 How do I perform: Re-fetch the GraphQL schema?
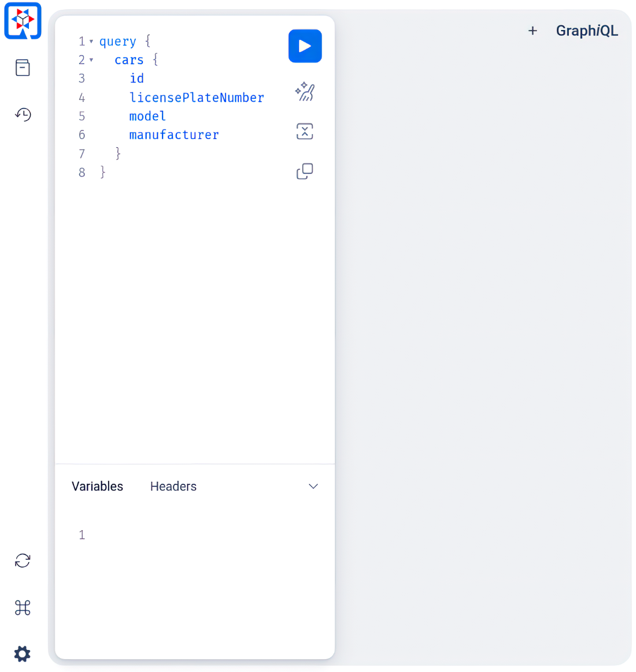(x=23, y=560)
